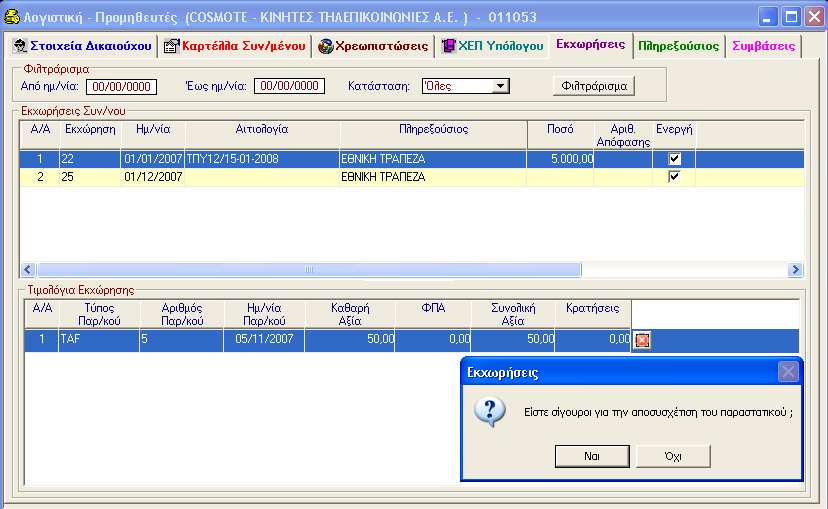Click the Αριθμός Παρ/κού column header
The image size is (828, 509).
182,314
